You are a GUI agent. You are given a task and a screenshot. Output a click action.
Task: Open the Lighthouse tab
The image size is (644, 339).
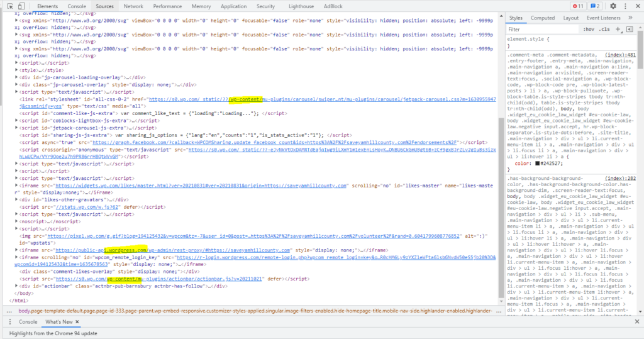point(301,6)
